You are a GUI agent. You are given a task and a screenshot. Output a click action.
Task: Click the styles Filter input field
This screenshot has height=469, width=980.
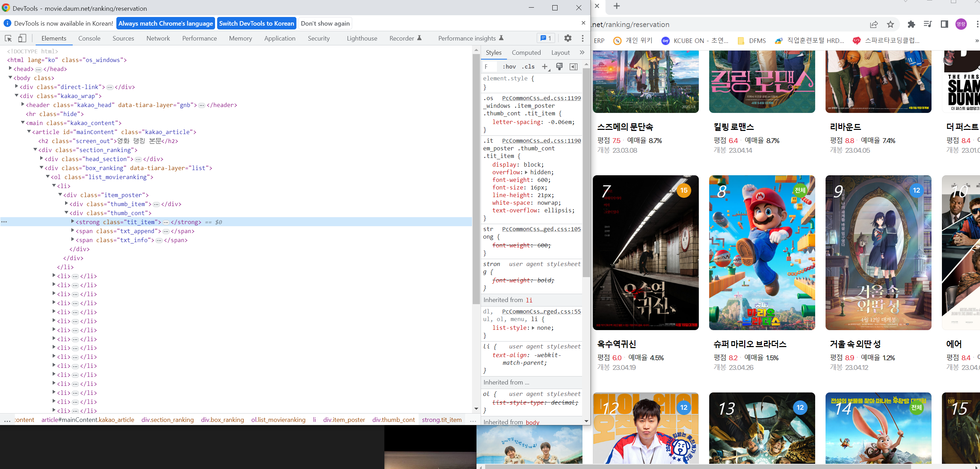pyautogui.click(x=489, y=67)
